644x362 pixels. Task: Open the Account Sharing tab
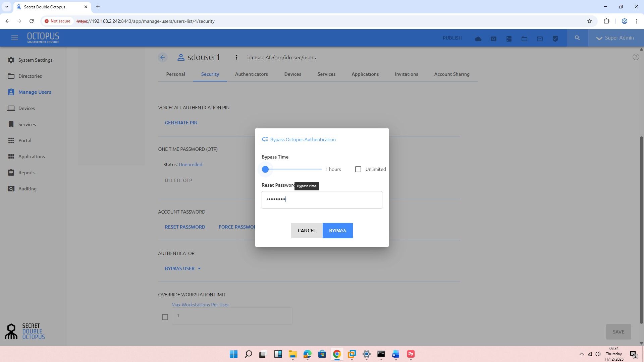click(451, 74)
